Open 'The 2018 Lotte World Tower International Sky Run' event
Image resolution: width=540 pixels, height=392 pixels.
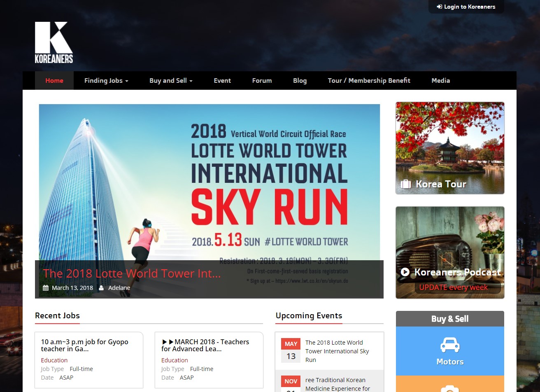(x=337, y=351)
